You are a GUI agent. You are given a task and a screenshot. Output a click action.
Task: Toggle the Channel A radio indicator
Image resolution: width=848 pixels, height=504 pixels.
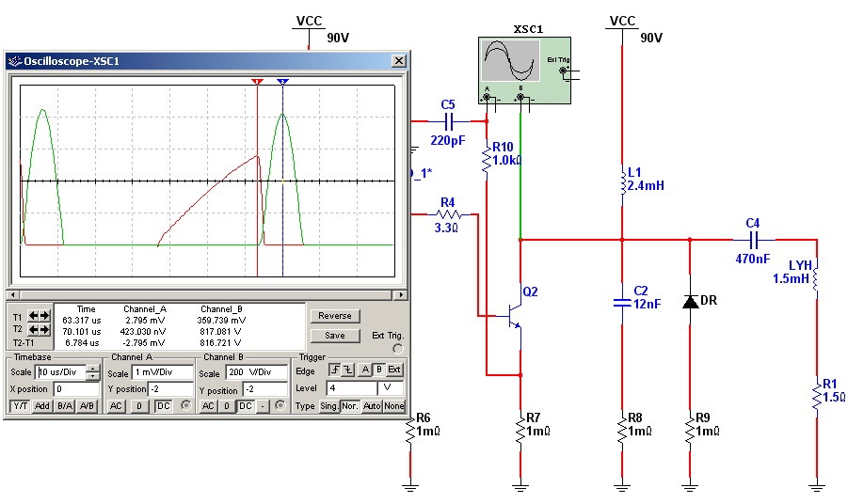tap(184, 406)
